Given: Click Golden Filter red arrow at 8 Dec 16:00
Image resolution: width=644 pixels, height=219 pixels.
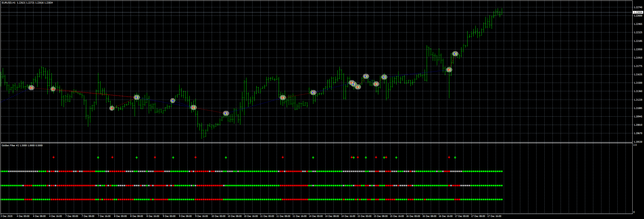Looking at the screenshot, I should 155,157.
